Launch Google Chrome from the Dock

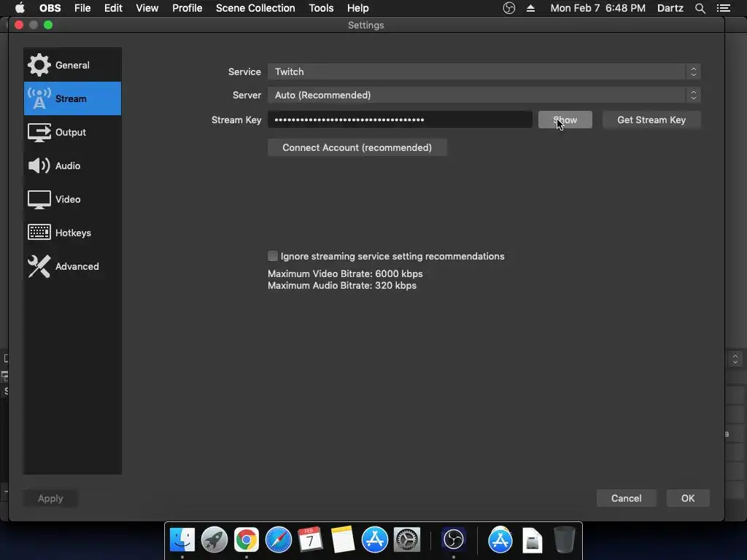[247, 540]
